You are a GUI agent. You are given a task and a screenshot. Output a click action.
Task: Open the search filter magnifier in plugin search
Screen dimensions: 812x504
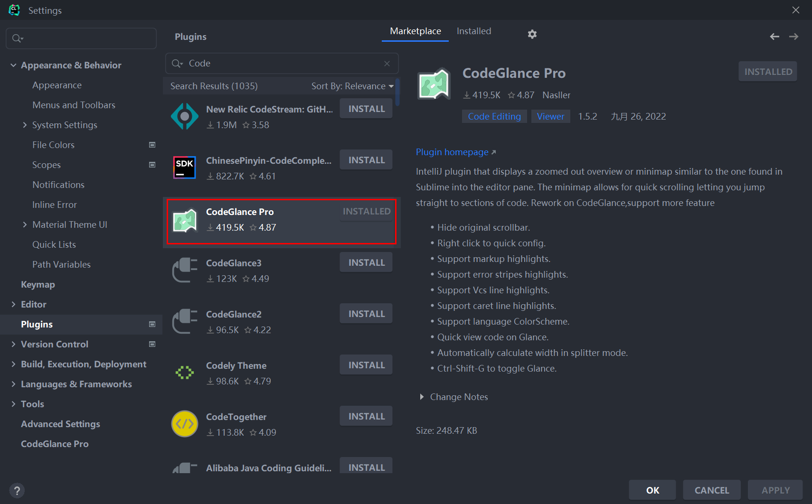[177, 63]
